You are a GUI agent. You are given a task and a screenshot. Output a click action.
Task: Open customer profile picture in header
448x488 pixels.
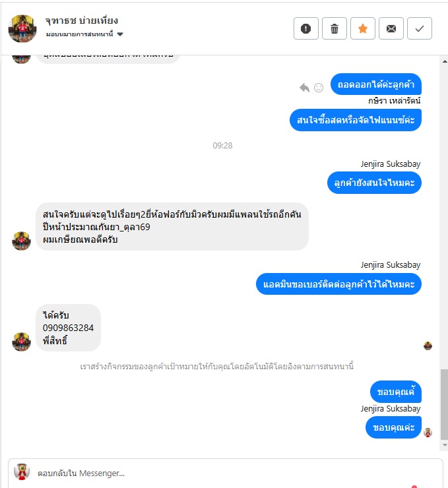pyautogui.click(x=22, y=28)
